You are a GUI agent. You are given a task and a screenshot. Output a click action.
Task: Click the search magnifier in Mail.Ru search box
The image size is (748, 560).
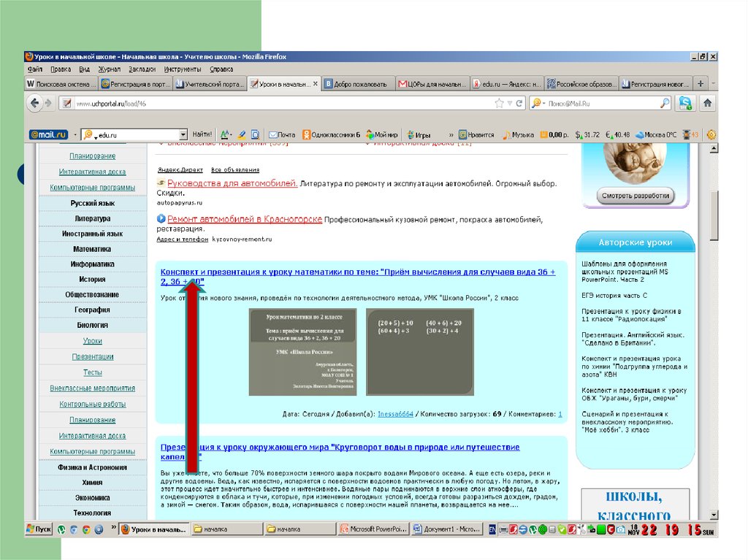tap(665, 104)
